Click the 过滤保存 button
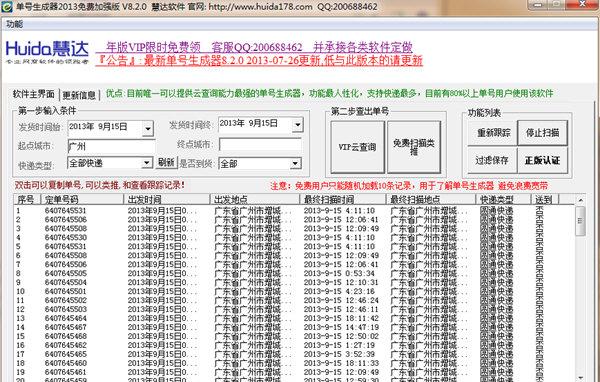The image size is (600, 382). (492, 160)
